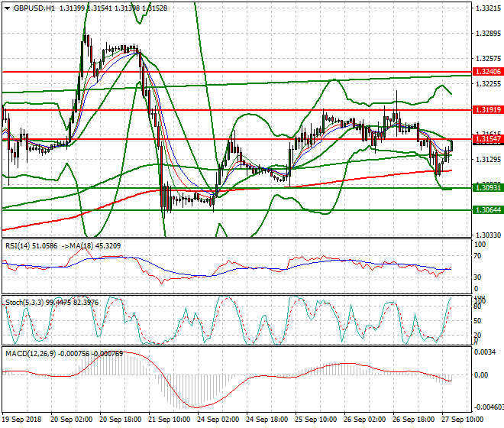Select the 24 Sep 18:00 time axis label

[267, 420]
